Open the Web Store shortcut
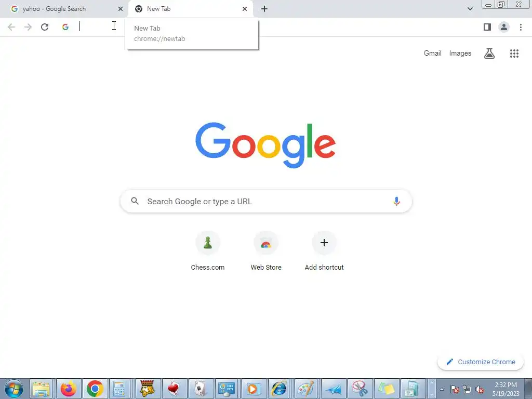532x399 pixels. (x=266, y=251)
